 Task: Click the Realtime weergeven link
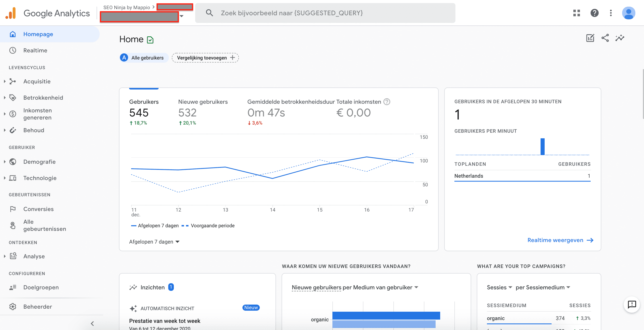point(556,240)
